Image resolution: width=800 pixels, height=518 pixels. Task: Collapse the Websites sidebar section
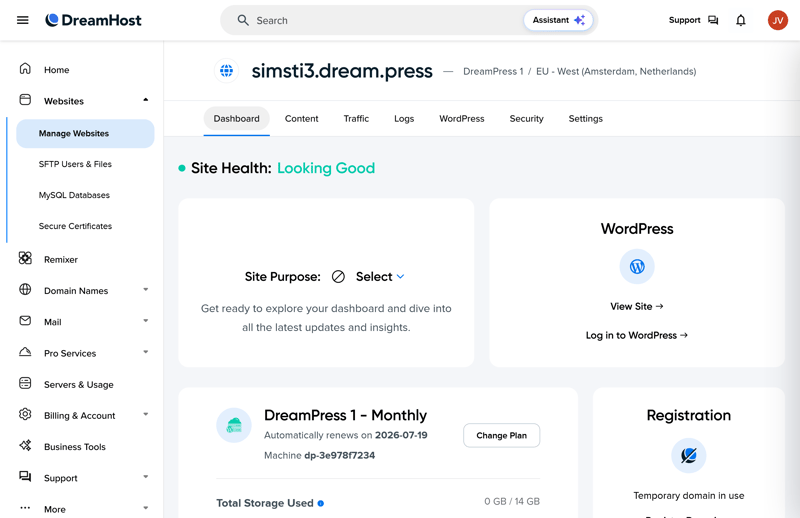[145, 100]
